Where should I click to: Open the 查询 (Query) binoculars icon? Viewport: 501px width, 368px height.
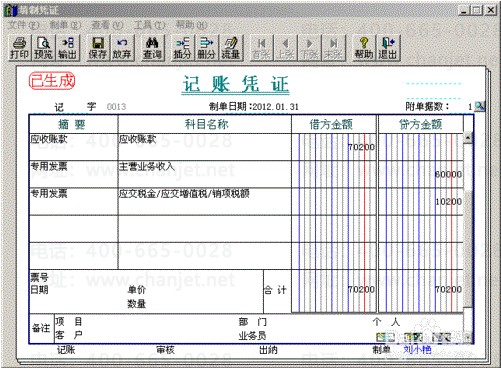pyautogui.click(x=152, y=48)
